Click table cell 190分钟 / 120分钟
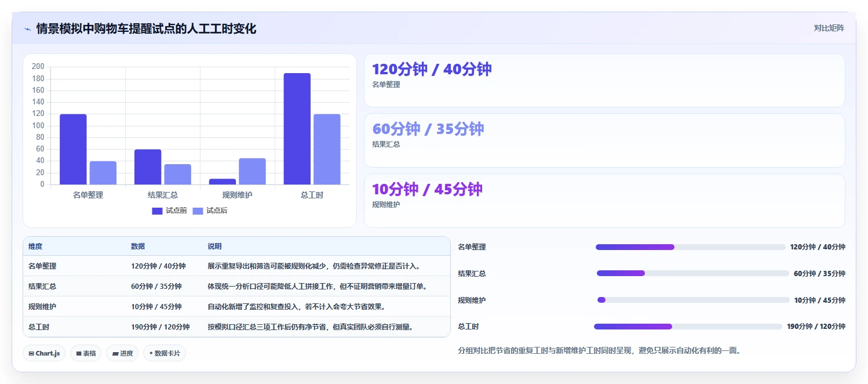 point(161,327)
